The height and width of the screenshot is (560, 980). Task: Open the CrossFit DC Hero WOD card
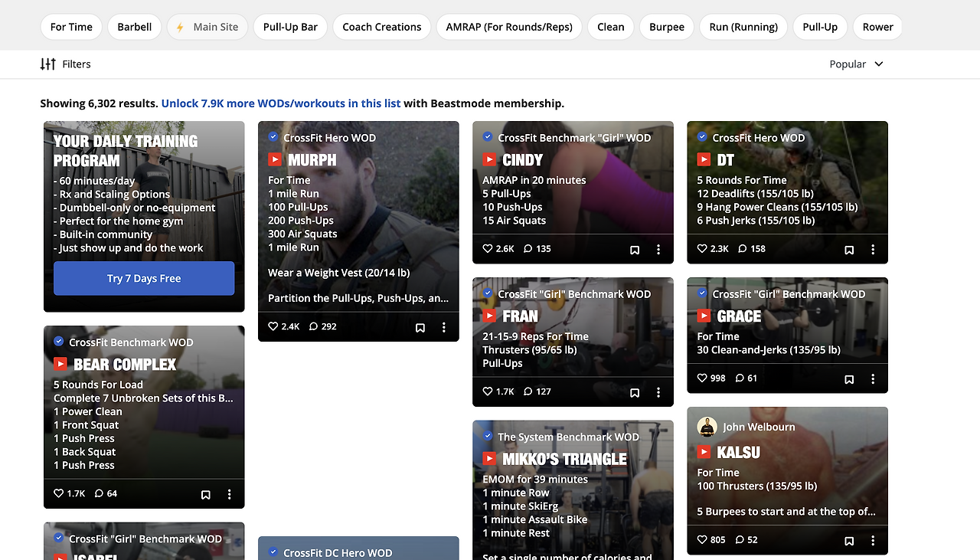(x=358, y=549)
